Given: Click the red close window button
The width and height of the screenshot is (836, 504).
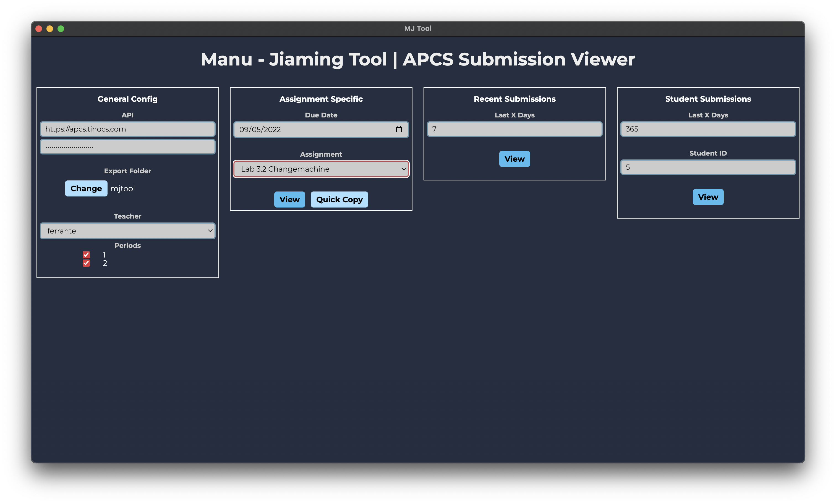Looking at the screenshot, I should [x=39, y=29].
